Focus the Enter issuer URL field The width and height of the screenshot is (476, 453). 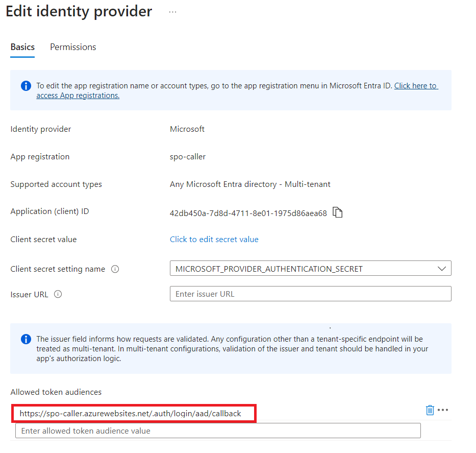tap(310, 294)
